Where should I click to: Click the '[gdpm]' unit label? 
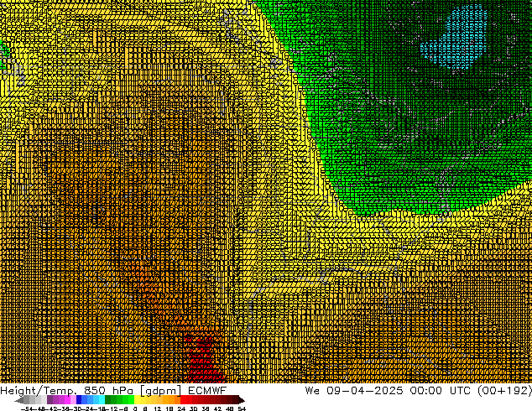tap(160, 391)
